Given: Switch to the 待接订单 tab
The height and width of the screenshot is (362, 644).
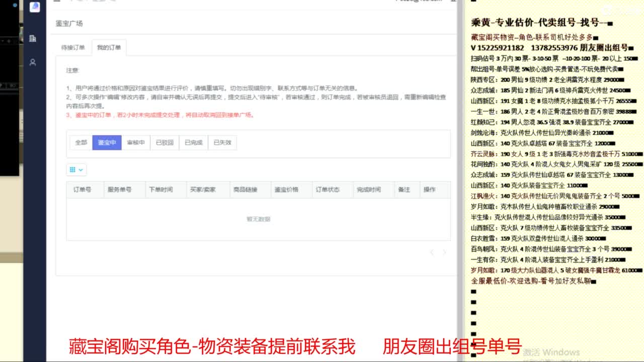Looking at the screenshot, I should point(73,47).
